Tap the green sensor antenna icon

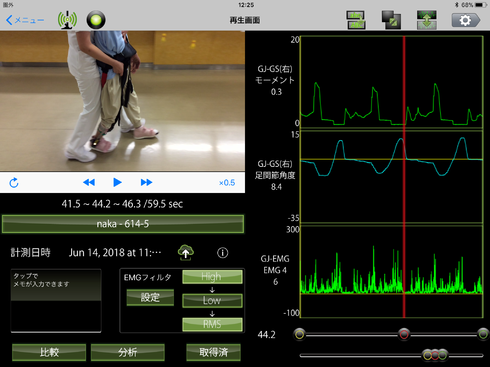[x=67, y=20]
